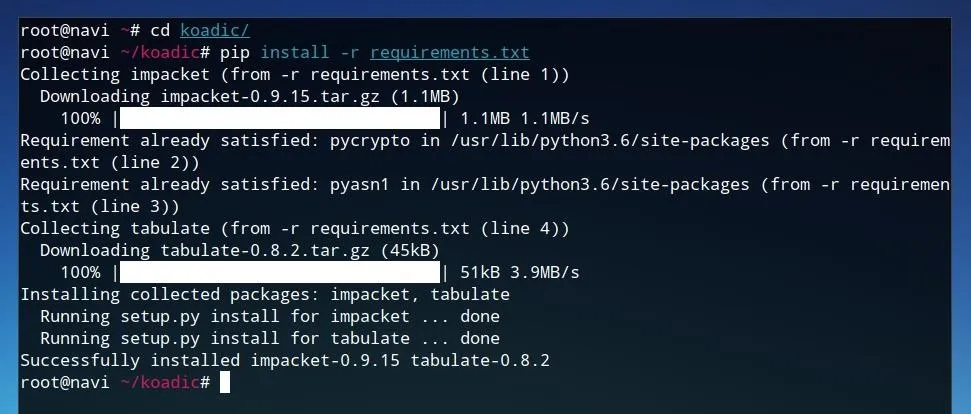
Task: Click 'Running setup.py install for tabulate' line
Action: click(270, 339)
